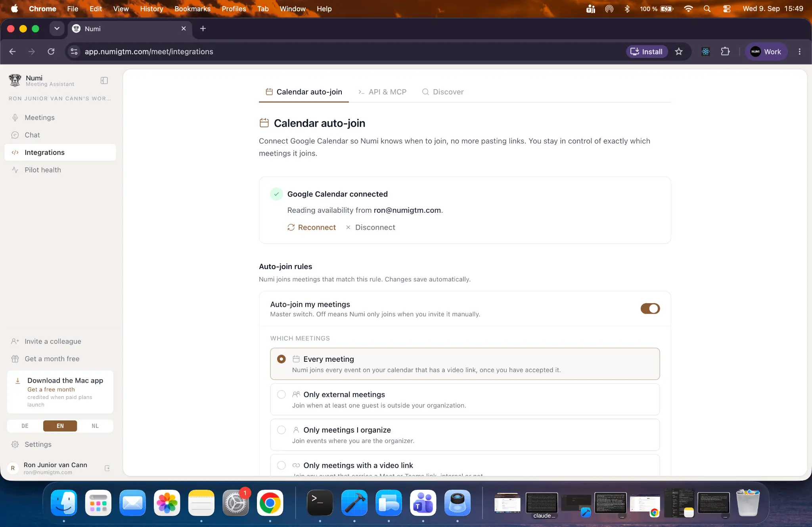Select Only meetings with a video link
This screenshot has height=527, width=812.
point(465,466)
